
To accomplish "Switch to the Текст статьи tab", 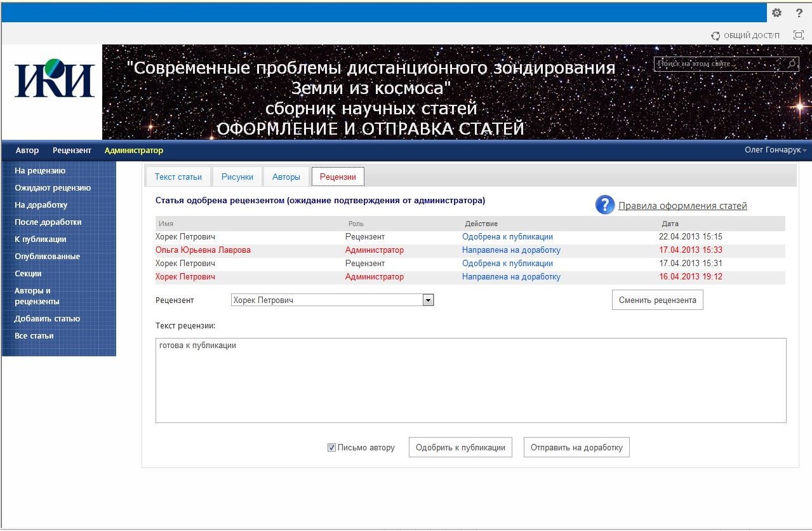I will [x=178, y=177].
